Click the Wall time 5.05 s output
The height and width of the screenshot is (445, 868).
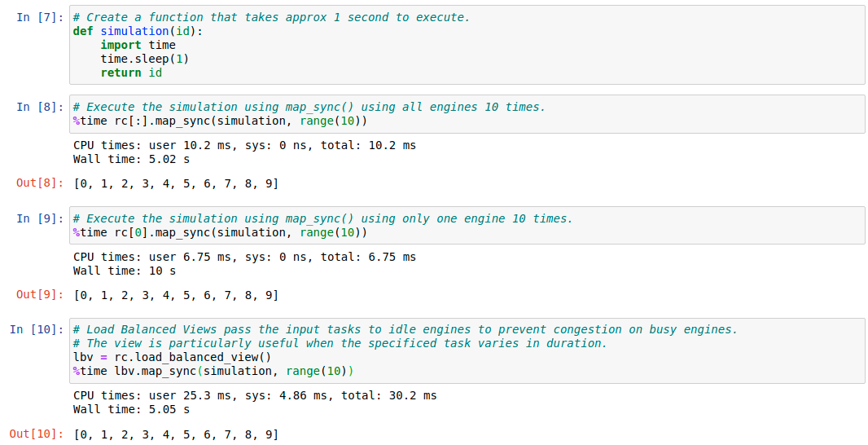(x=132, y=409)
